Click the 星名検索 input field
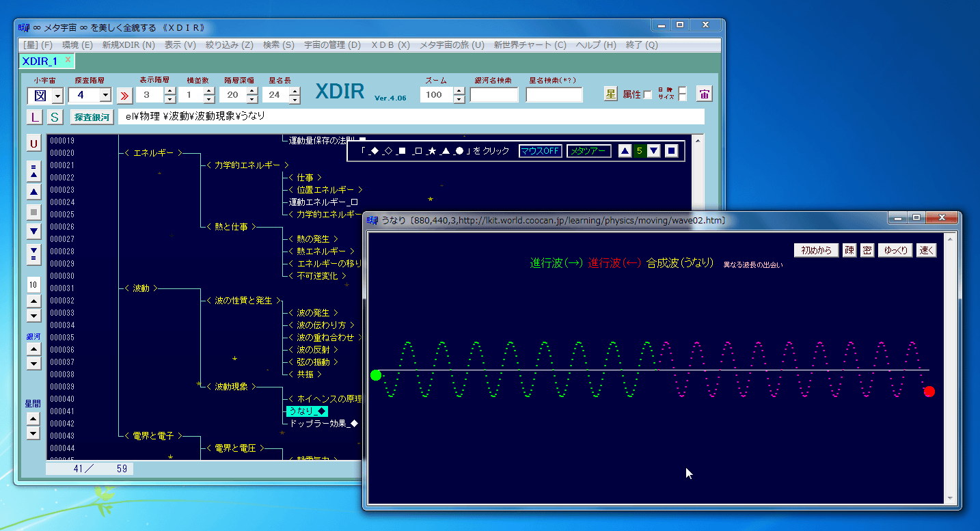Viewport: 980px width, 531px height. pyautogui.click(x=554, y=95)
